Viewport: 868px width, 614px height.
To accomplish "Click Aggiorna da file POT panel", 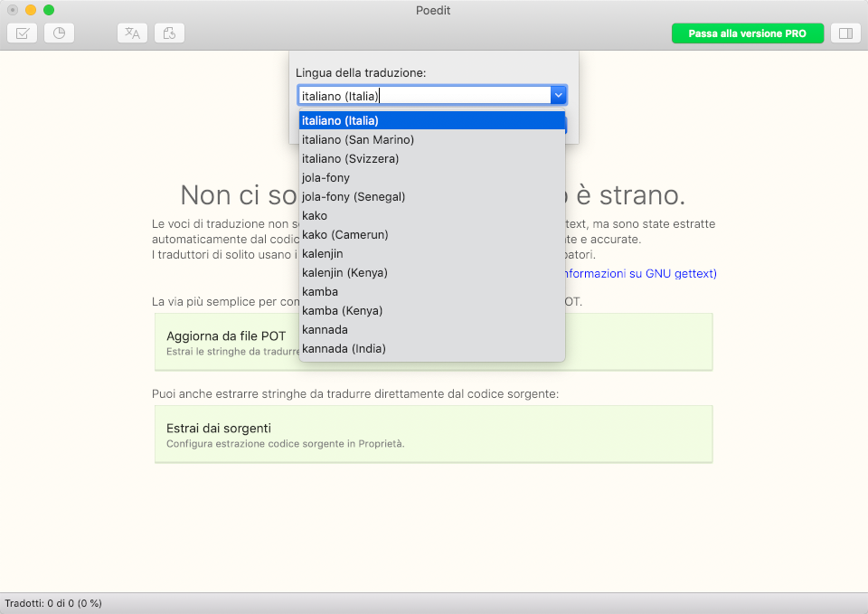I will pos(433,342).
